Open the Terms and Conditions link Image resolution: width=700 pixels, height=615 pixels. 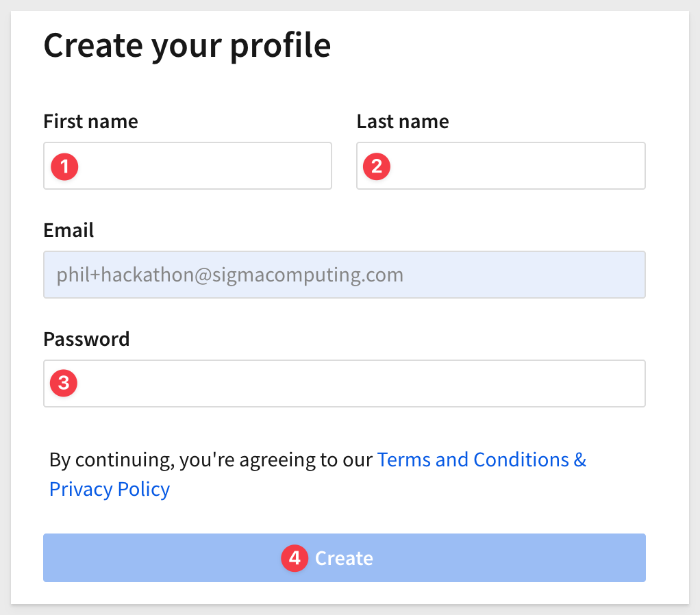pos(473,460)
